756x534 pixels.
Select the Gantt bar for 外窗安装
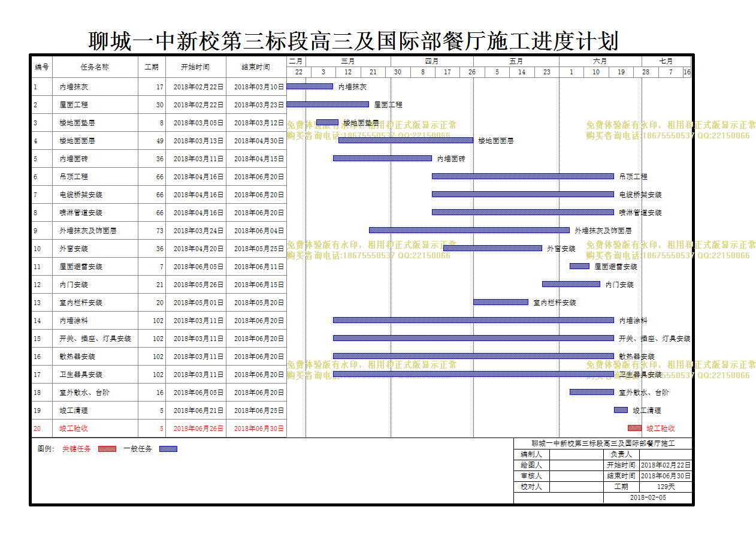(492, 248)
